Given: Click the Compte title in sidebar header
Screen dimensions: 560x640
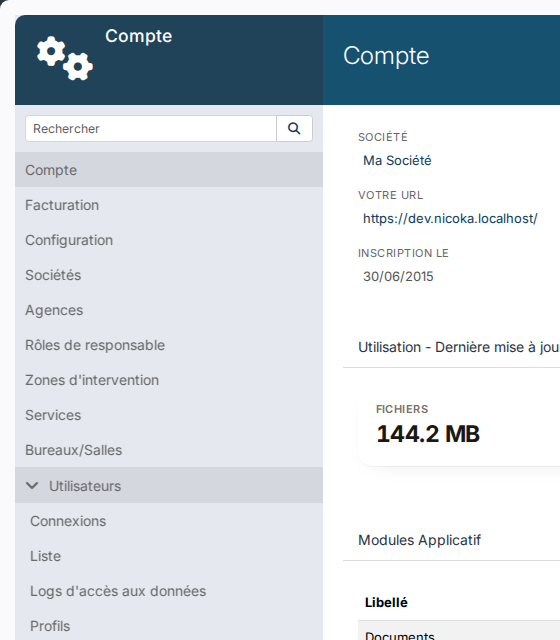Looking at the screenshot, I should pyautogui.click(x=139, y=36).
